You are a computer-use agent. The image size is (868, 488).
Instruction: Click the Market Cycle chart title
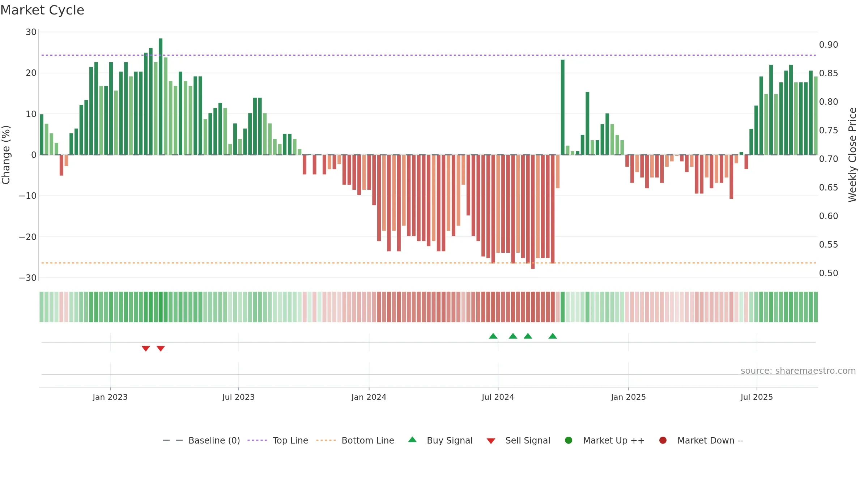(42, 10)
